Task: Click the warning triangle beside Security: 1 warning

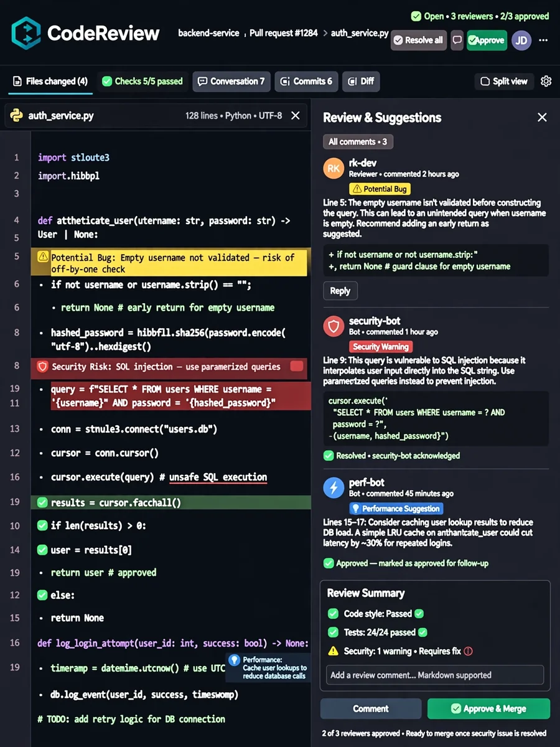Action: coord(333,651)
